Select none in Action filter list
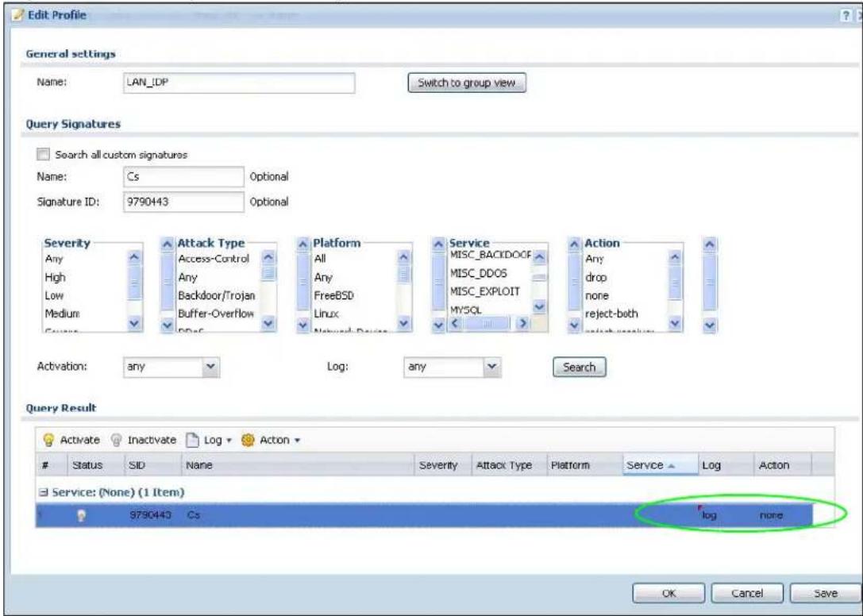863x616 pixels. 597,295
